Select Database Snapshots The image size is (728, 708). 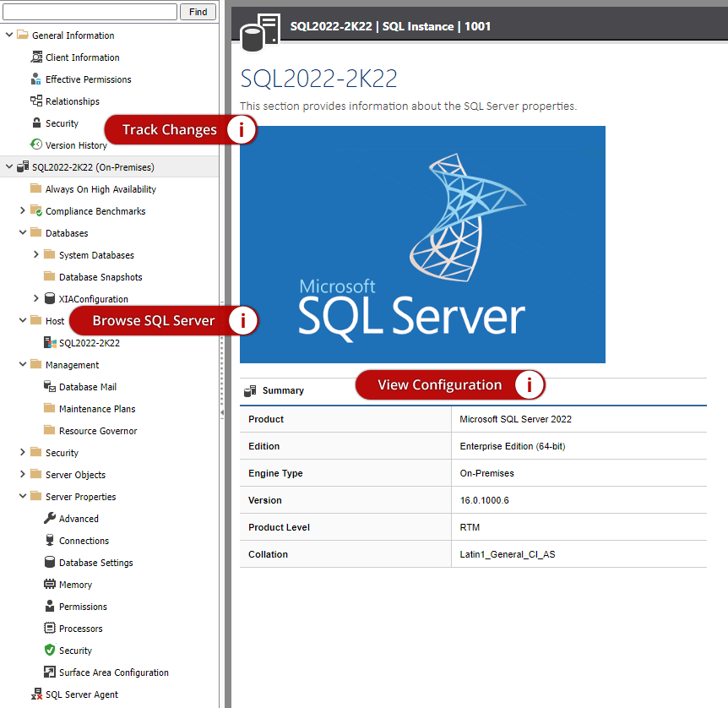pos(101,277)
